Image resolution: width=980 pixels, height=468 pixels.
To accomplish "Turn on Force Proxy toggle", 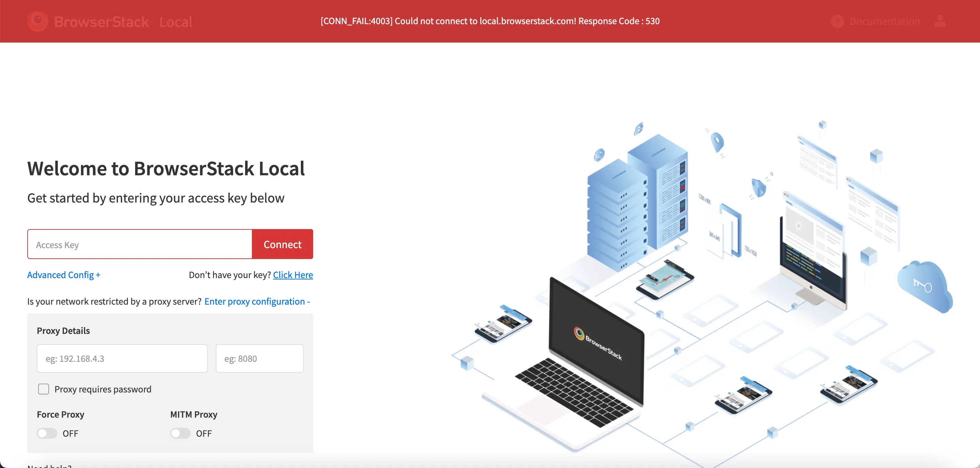I will click(x=47, y=433).
